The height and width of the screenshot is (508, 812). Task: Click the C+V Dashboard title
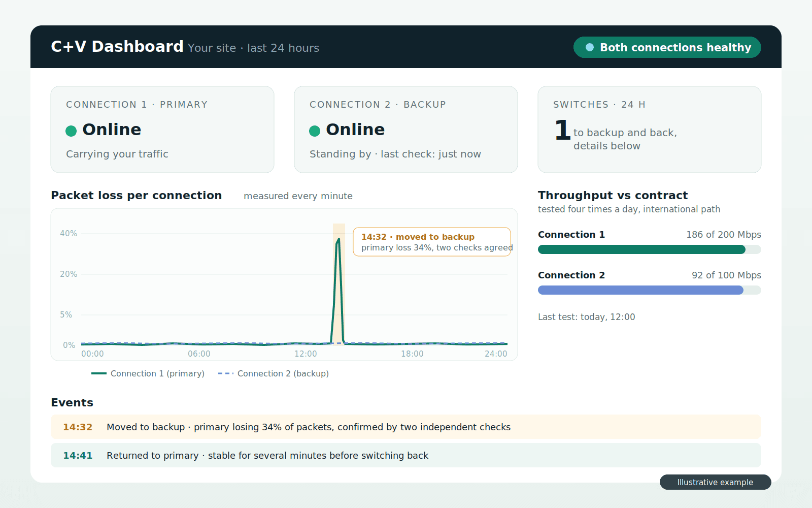coord(117,46)
